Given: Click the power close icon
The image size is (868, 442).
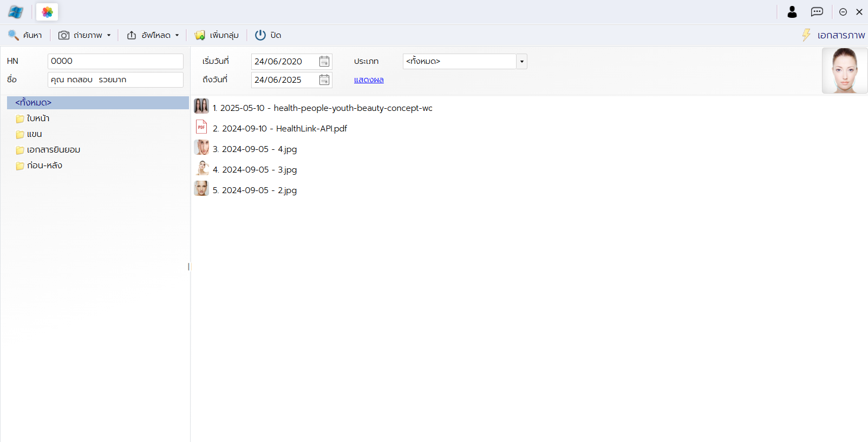Looking at the screenshot, I should click(260, 35).
